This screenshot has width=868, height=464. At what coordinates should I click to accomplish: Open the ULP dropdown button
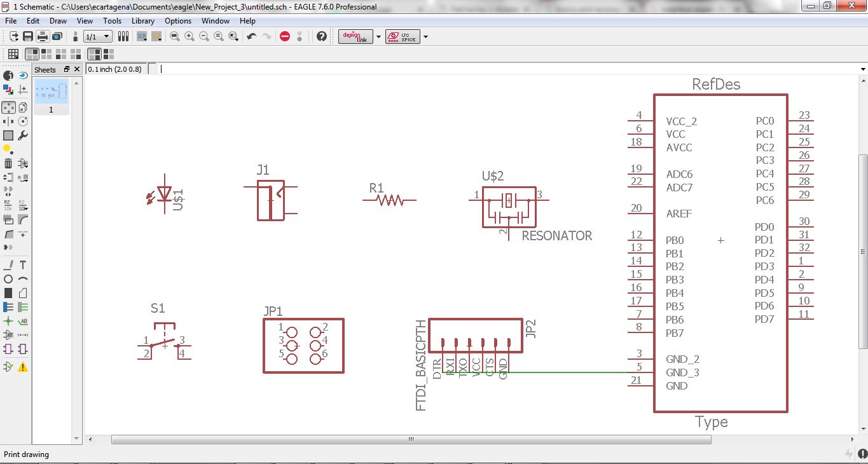156,36
